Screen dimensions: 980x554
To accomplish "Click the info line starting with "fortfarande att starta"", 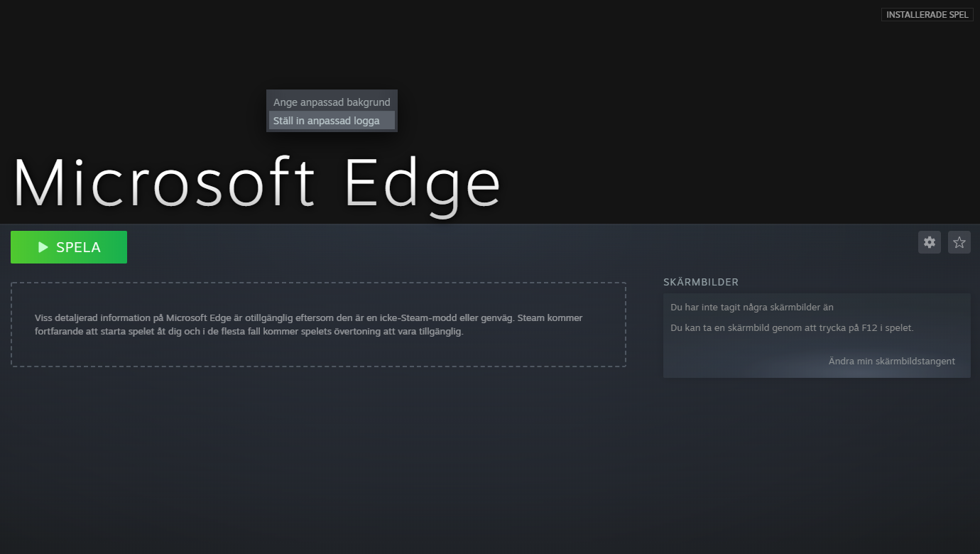I will (x=249, y=332).
